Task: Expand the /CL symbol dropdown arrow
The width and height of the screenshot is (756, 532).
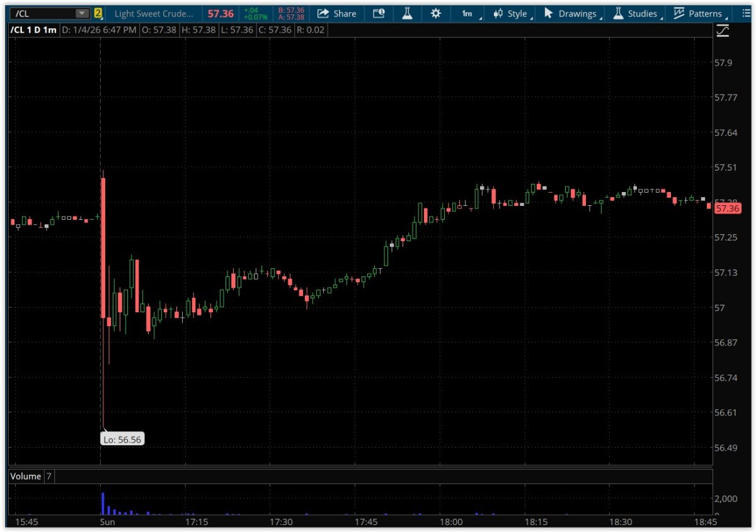Action: (x=82, y=13)
